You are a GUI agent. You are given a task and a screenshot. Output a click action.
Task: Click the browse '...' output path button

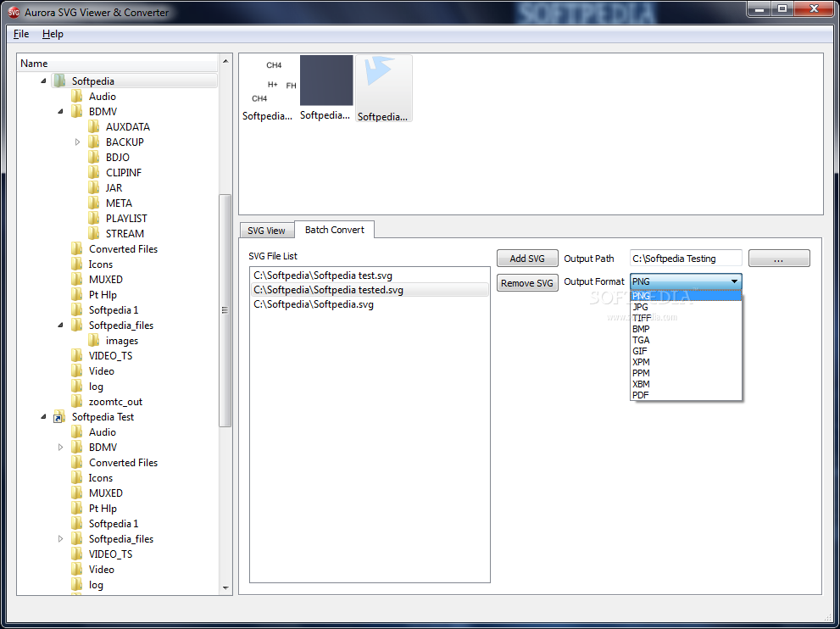pyautogui.click(x=778, y=259)
